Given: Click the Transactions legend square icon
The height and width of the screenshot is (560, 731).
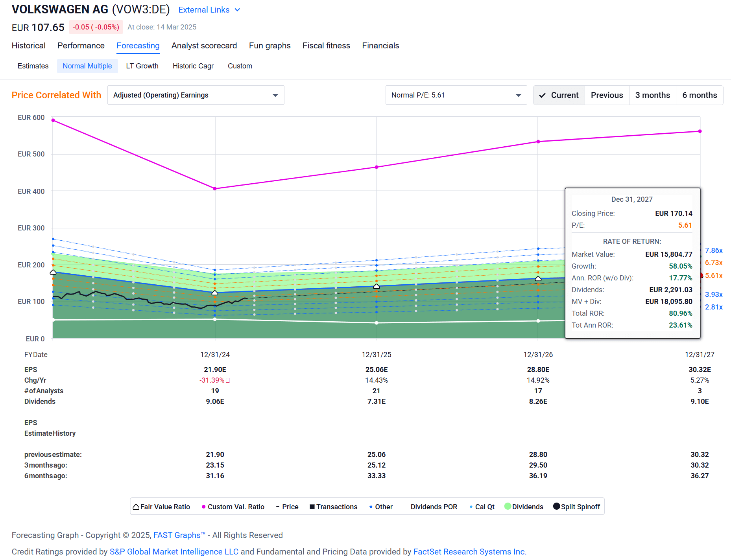Looking at the screenshot, I should pyautogui.click(x=311, y=507).
